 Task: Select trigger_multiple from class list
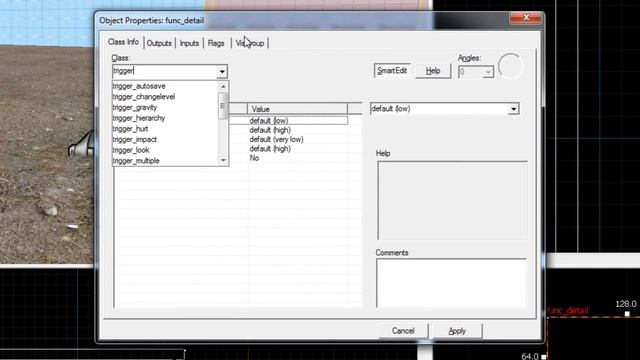[x=136, y=160]
